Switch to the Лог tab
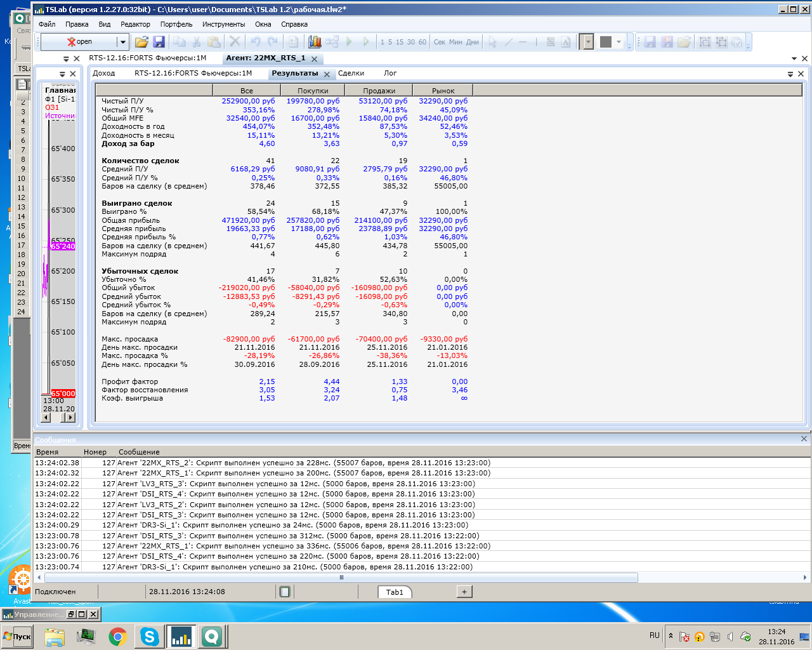The image size is (812, 650). [x=390, y=73]
